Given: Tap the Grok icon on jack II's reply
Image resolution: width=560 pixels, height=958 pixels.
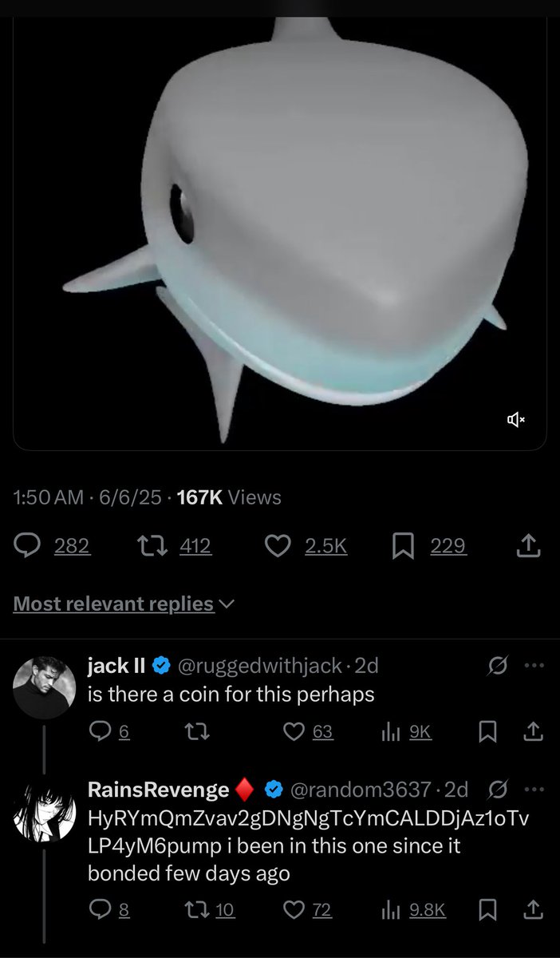Looking at the screenshot, I should (x=497, y=665).
